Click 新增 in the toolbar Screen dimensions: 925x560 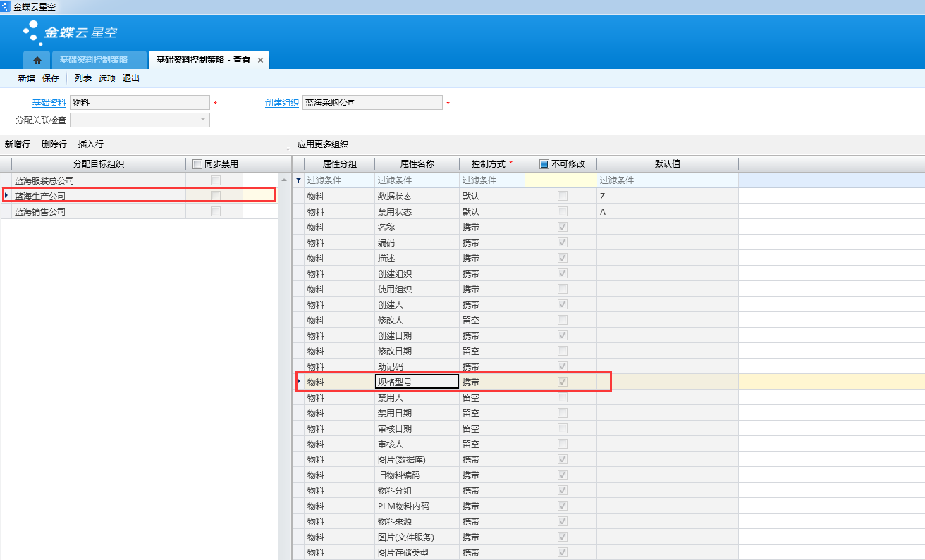(27, 78)
